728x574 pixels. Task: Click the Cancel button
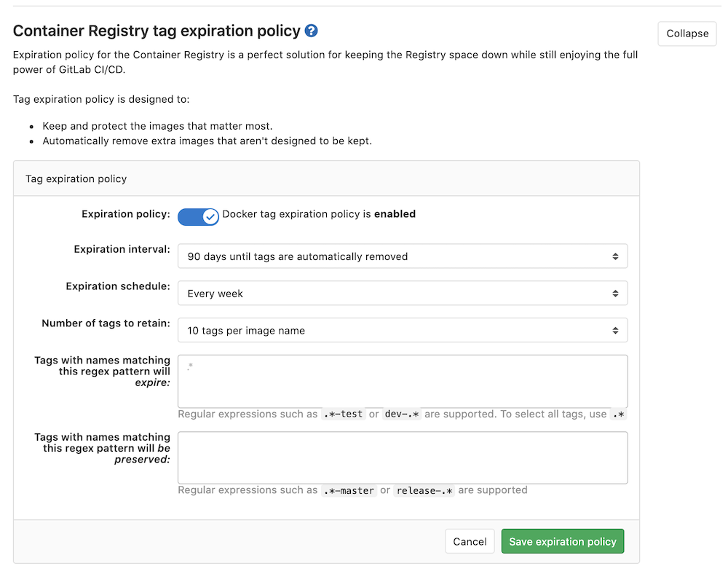(470, 541)
